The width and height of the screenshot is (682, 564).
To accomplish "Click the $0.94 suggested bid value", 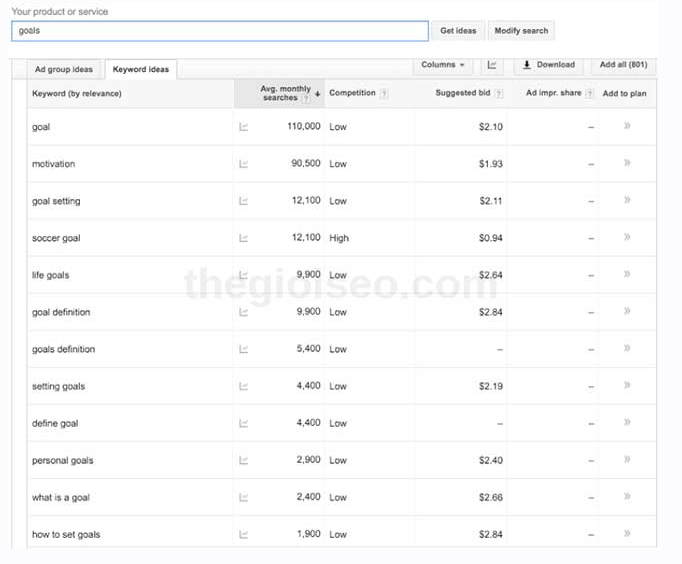I will (491, 238).
